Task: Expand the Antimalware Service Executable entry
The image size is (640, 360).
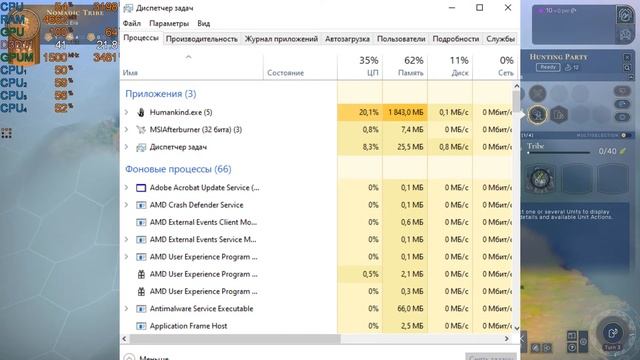Action: (x=127, y=309)
